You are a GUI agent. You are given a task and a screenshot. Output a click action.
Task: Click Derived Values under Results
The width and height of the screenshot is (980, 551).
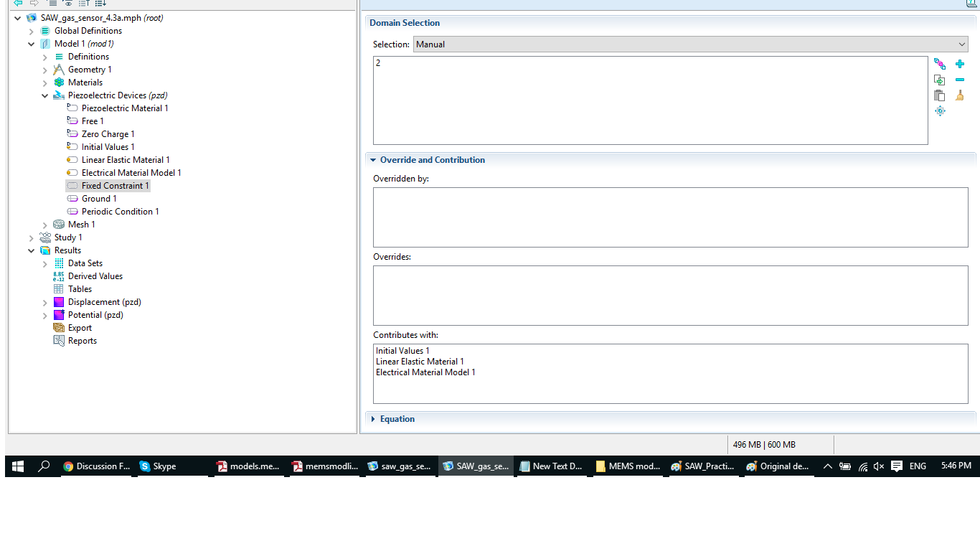(95, 276)
